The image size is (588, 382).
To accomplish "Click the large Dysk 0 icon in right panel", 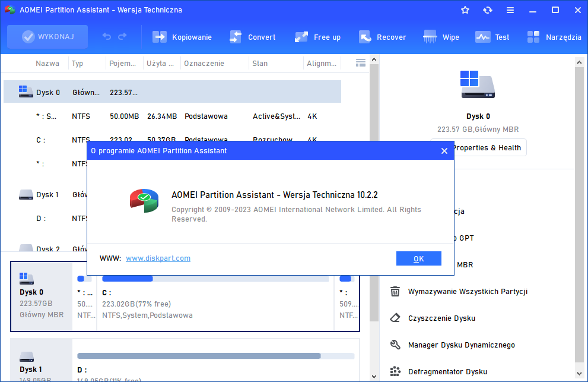I will coord(478,84).
